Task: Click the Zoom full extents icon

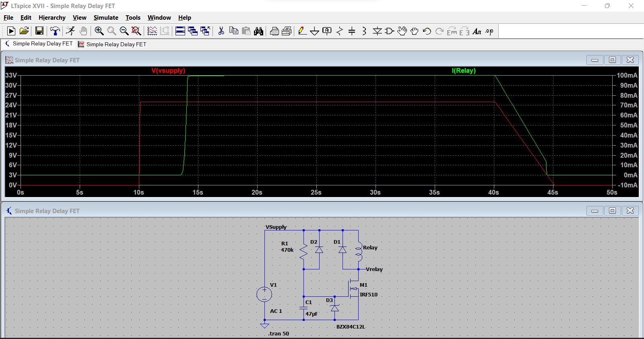Action: (x=136, y=31)
